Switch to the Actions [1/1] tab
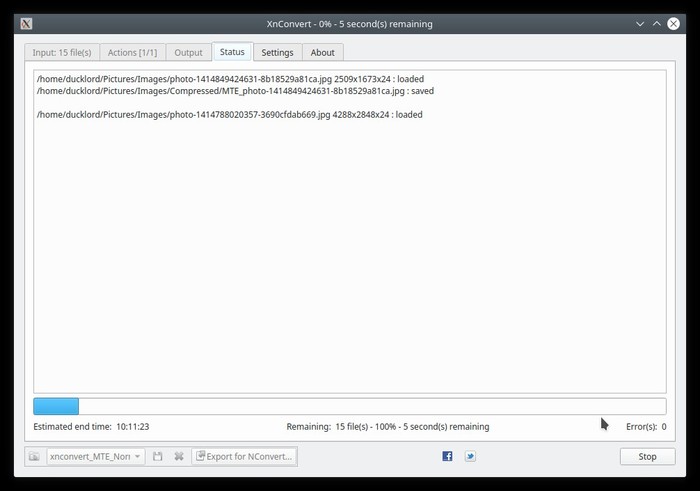 pyautogui.click(x=132, y=52)
